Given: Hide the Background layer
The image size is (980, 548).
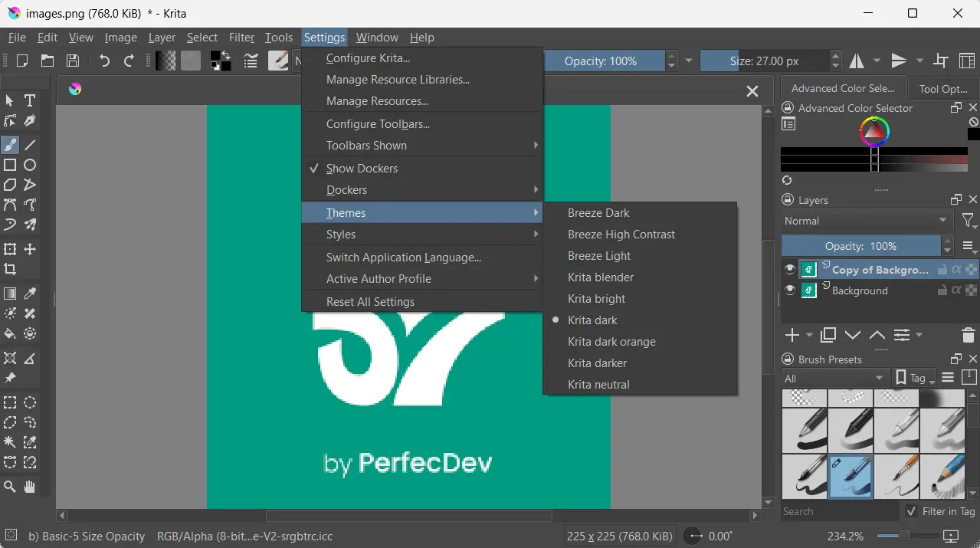Looking at the screenshot, I should coord(789,290).
